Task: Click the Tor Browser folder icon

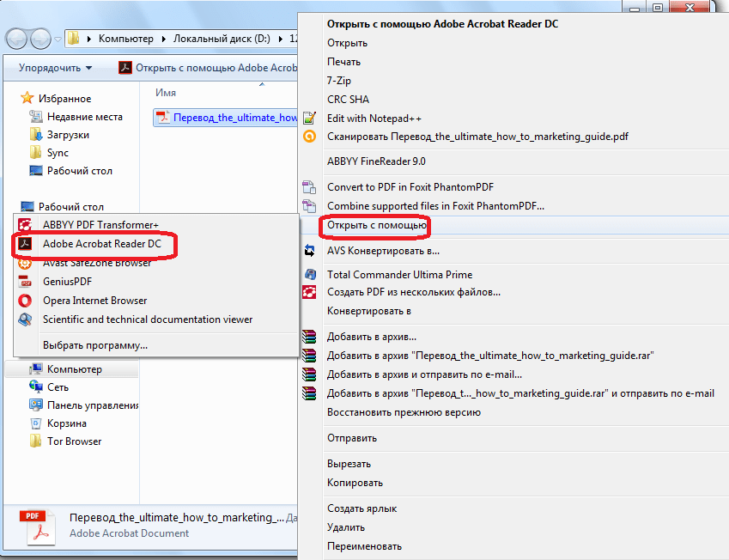Action: (x=36, y=441)
